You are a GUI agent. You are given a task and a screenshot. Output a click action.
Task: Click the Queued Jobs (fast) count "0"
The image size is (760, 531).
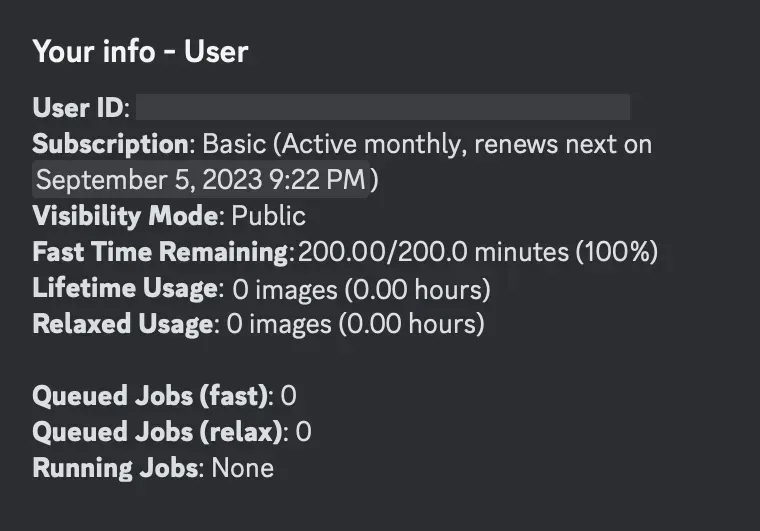click(288, 396)
